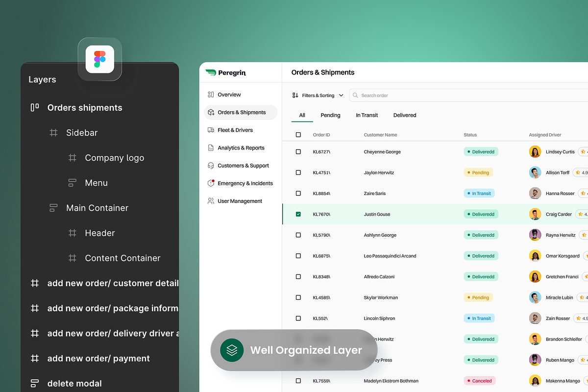Uncheck the box for order KL7670
The height and width of the screenshot is (392, 588).
(298, 214)
